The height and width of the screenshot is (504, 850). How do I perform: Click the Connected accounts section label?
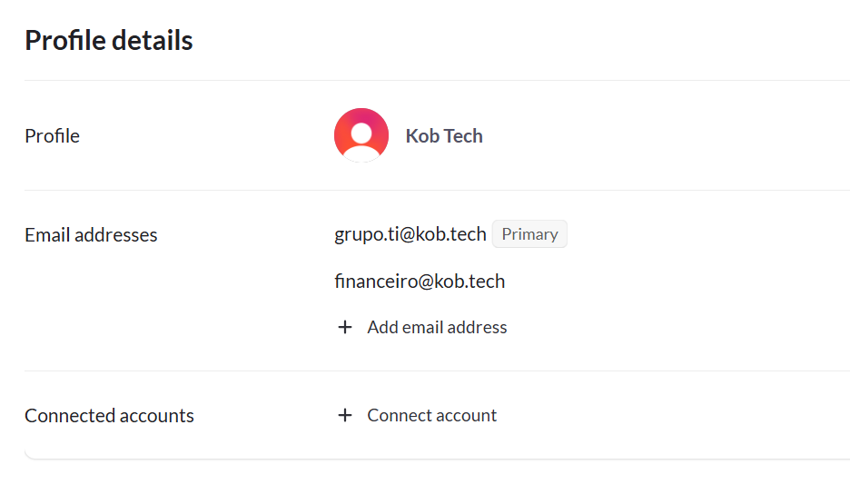point(109,416)
